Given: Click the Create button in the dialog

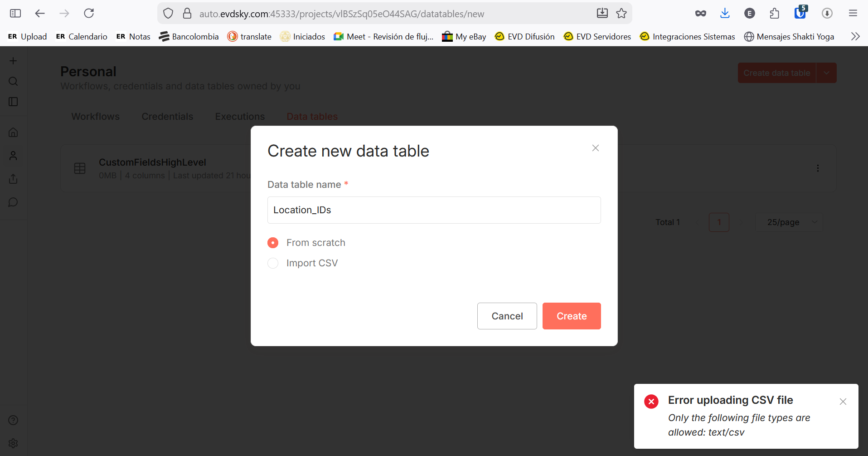Looking at the screenshot, I should (x=572, y=316).
